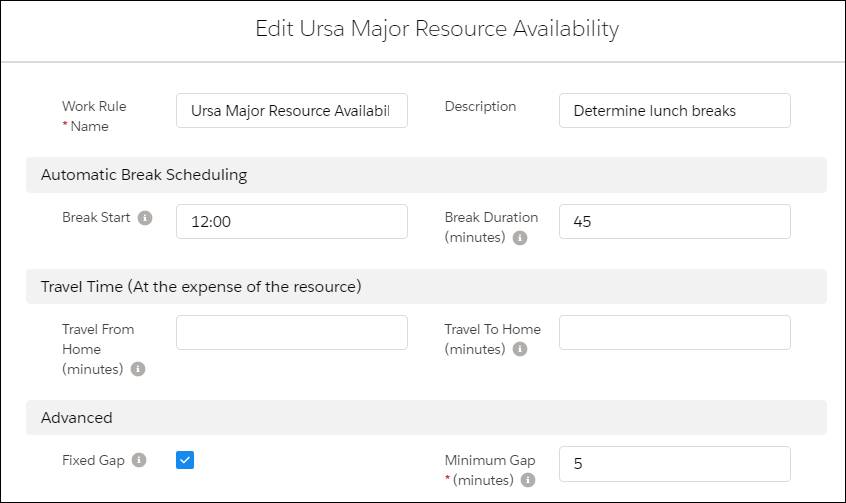Viewport: 846px width, 503px height.
Task: Click the Work Rule Name label
Action: pos(94,116)
